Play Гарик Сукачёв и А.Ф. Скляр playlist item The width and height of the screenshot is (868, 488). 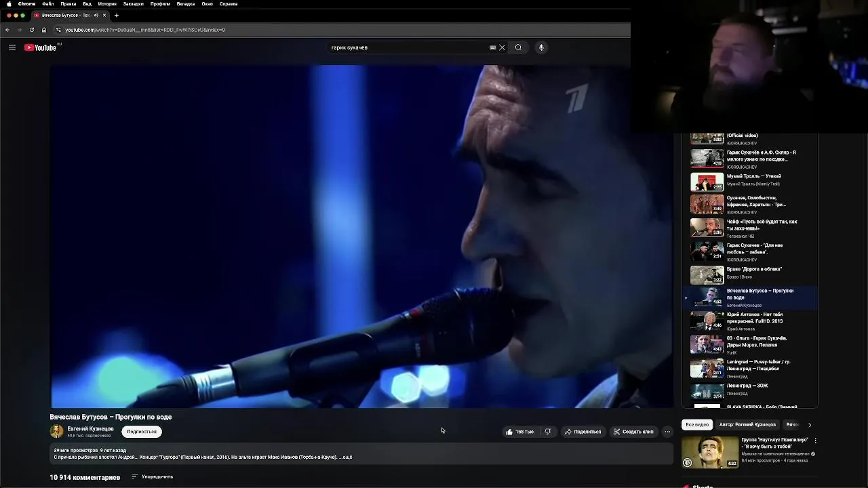click(749, 158)
